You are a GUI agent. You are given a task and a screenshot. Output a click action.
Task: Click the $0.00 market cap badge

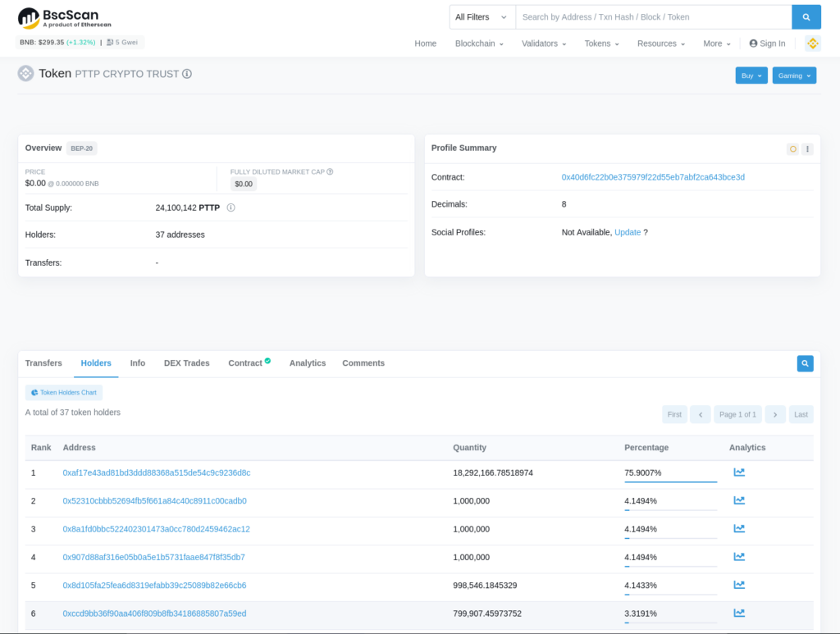tap(244, 185)
